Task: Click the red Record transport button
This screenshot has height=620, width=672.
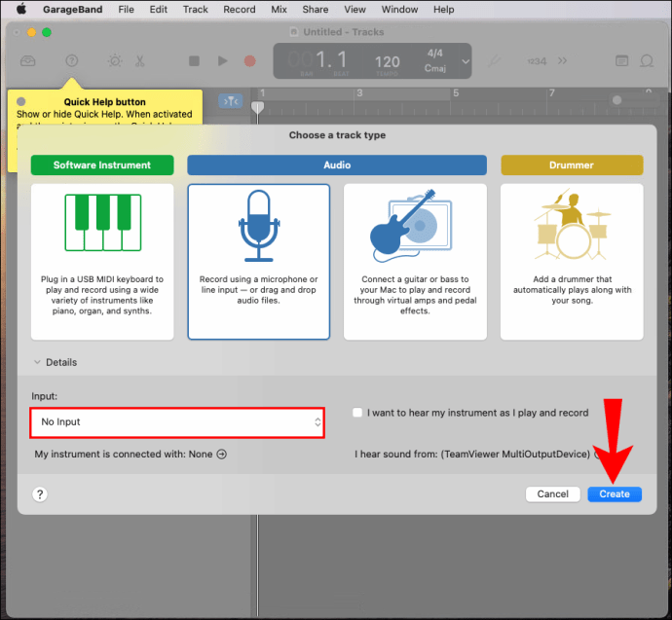Action: pyautogui.click(x=250, y=61)
